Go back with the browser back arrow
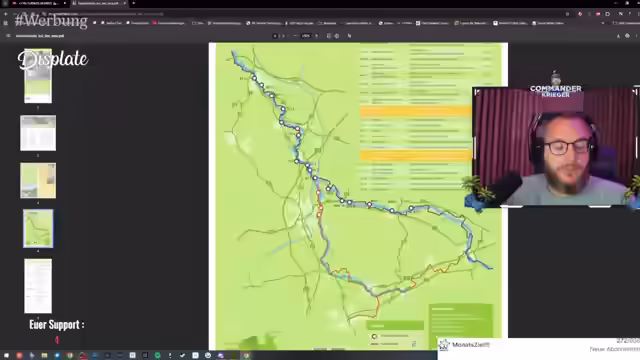Screen dimensions: 640x360 [6, 14]
